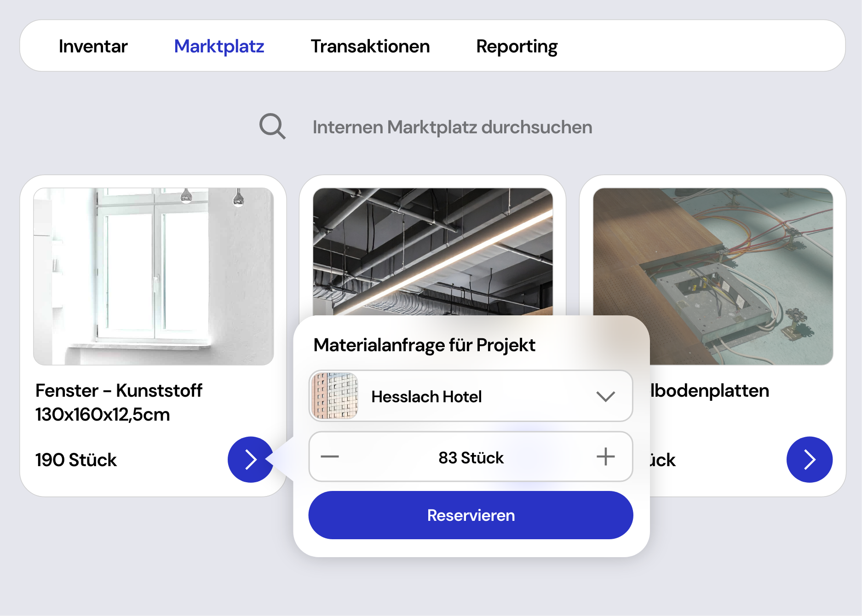Click the magnifier search icon
This screenshot has height=616, width=862.
coord(272,126)
